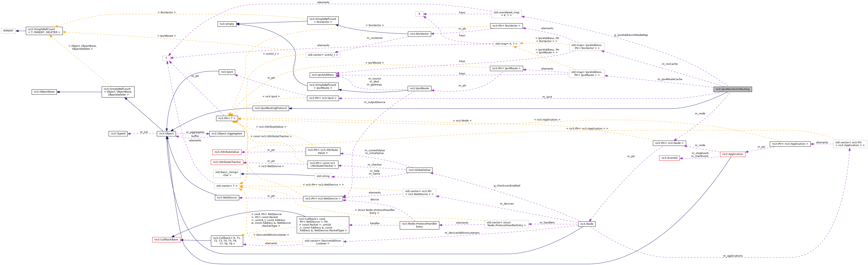The image size is (868, 265).
Task: Select the ns3::Ipv4Route node
Action: [419, 88]
